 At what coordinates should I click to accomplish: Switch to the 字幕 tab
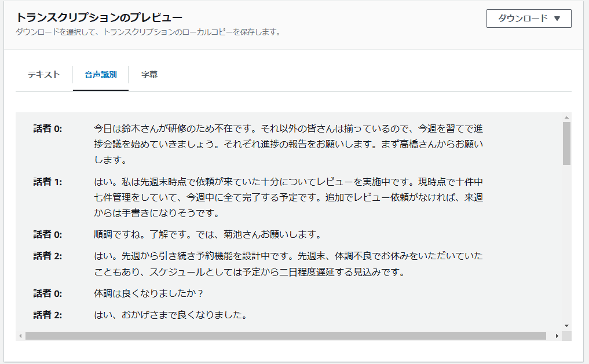click(x=149, y=74)
